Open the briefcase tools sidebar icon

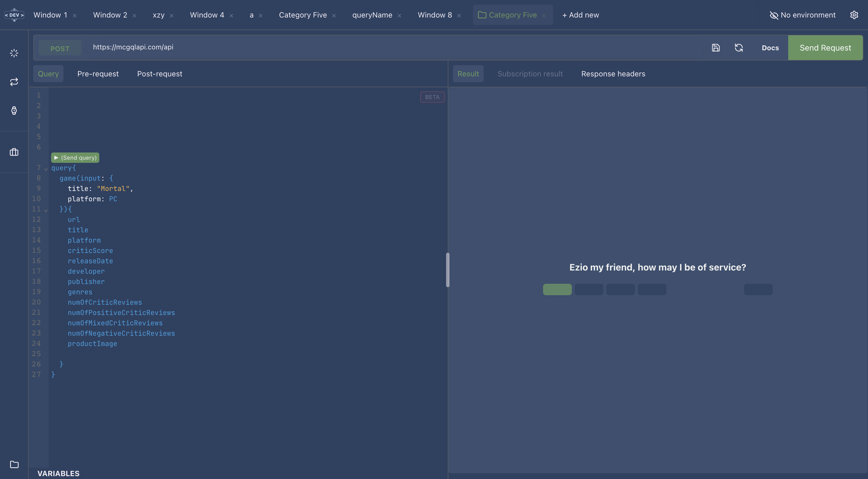pyautogui.click(x=14, y=152)
